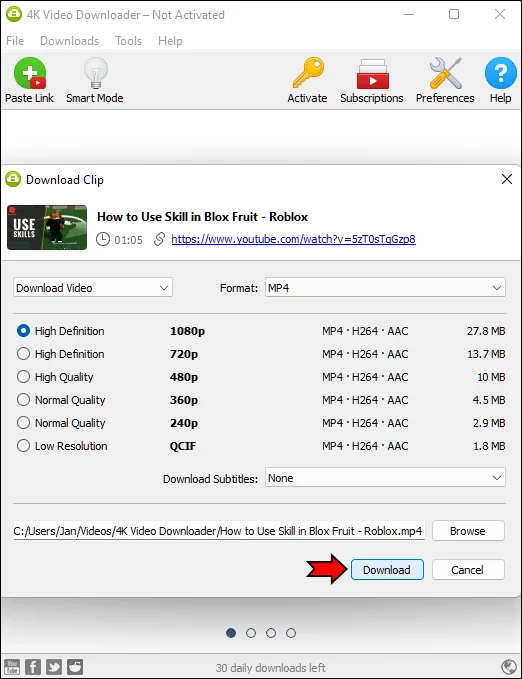Screen dimensions: 522x679
Task: Open Preferences tools icon
Action: click(x=445, y=73)
